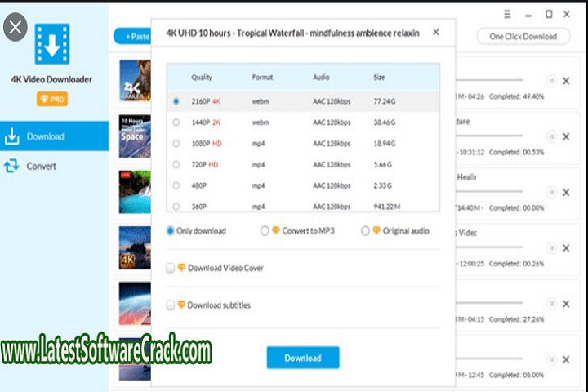
Task: Click the Audio column header
Action: tap(322, 78)
